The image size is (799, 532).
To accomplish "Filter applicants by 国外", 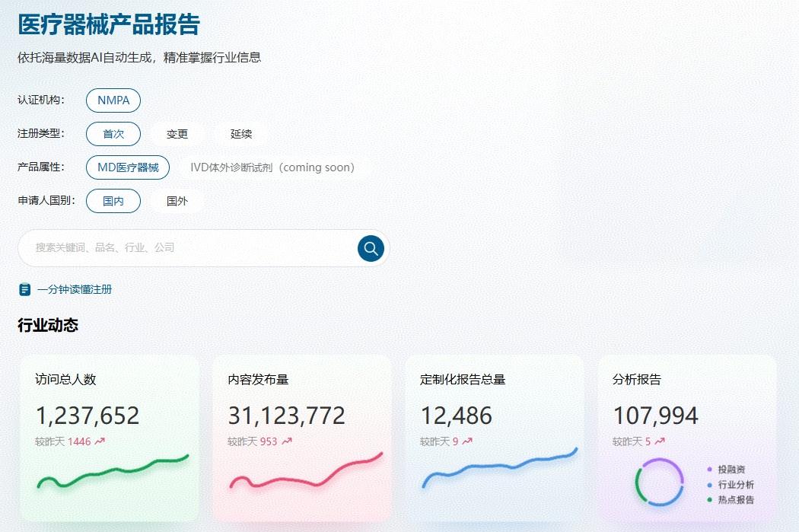I will click(177, 201).
